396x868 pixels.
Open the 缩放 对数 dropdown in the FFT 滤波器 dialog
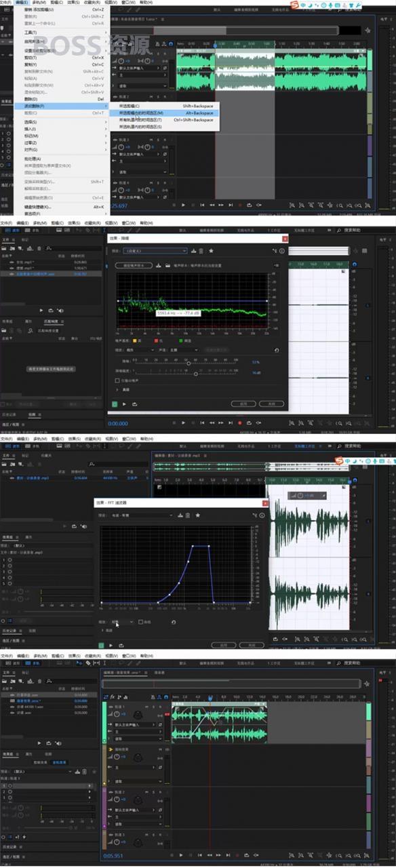(122, 622)
